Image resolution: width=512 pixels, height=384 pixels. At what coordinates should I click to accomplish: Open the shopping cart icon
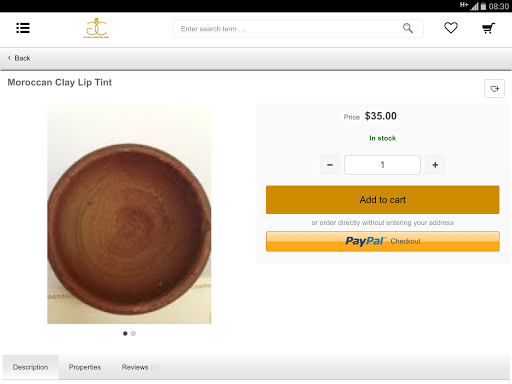tap(488, 28)
